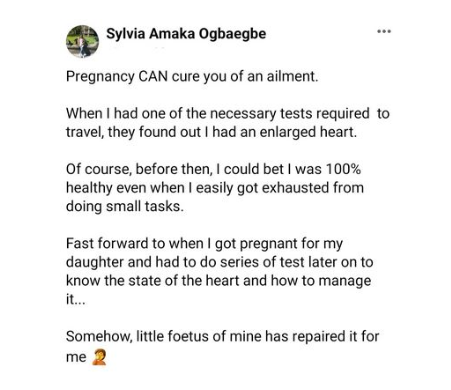Viewport: 451px width, 390px height.
Task: Click the line 'know the state of the heart'
Action: (x=218, y=281)
